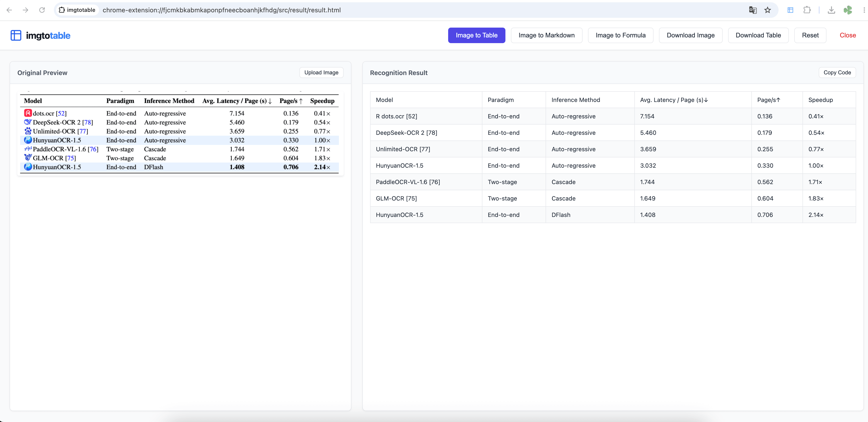This screenshot has width=868, height=422.
Task: Click the 7.154 latency result cell
Action: point(693,116)
